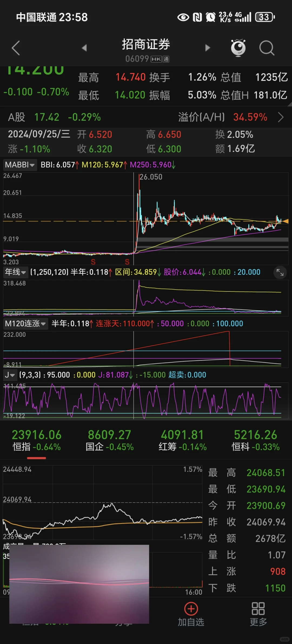
Task: Tap the back arrow icon
Action: (x=16, y=48)
